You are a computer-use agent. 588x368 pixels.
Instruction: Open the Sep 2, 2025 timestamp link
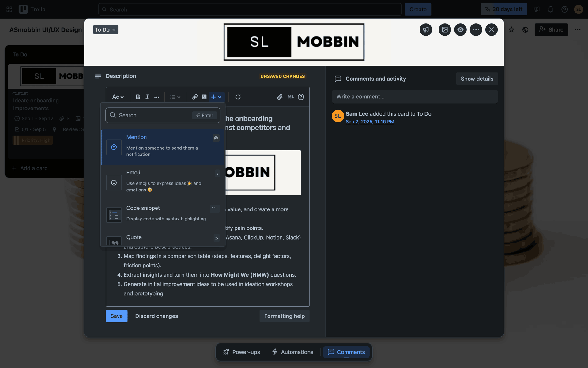click(x=370, y=121)
